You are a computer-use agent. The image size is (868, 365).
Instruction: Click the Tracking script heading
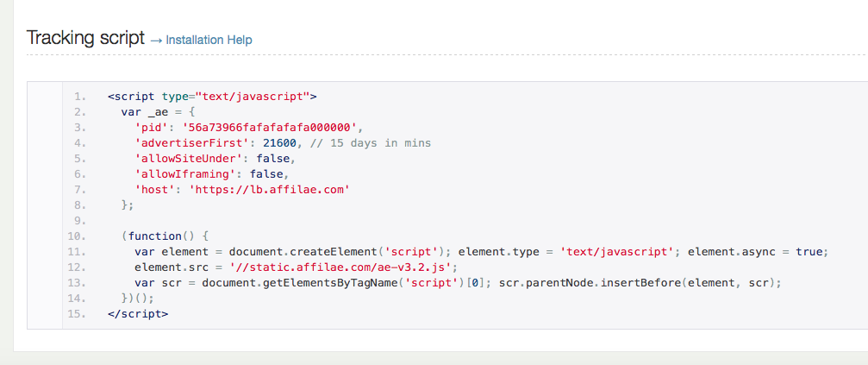tap(86, 38)
